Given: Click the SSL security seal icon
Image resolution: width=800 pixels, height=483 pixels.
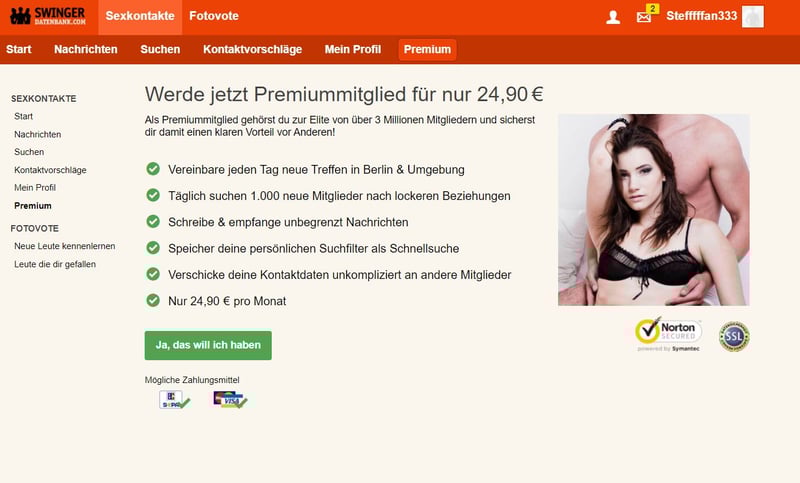Looking at the screenshot, I should click(734, 336).
